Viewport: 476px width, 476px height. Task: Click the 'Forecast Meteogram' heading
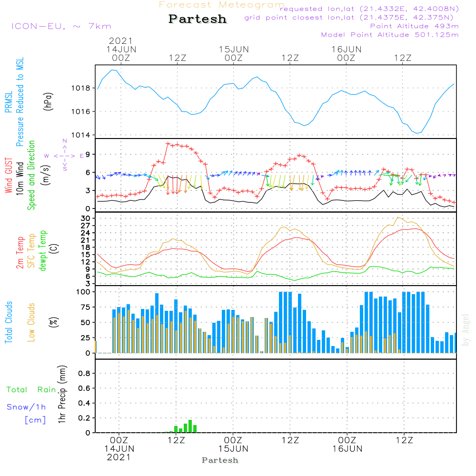coord(222,5)
